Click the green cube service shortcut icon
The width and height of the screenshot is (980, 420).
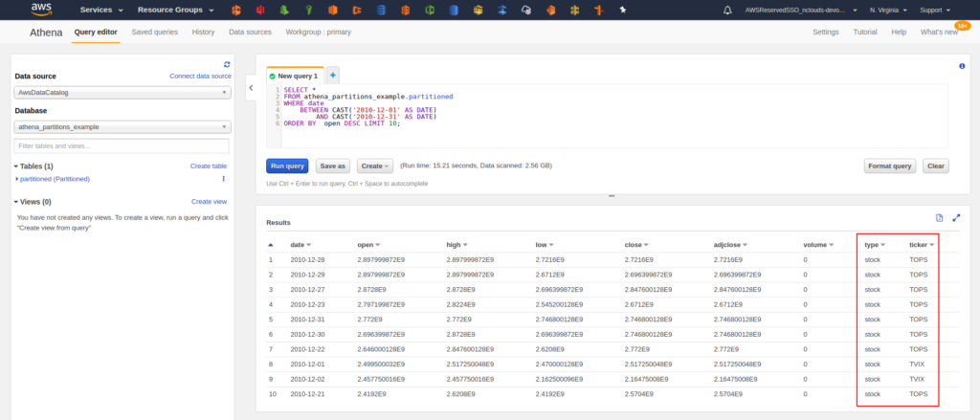tap(430, 10)
